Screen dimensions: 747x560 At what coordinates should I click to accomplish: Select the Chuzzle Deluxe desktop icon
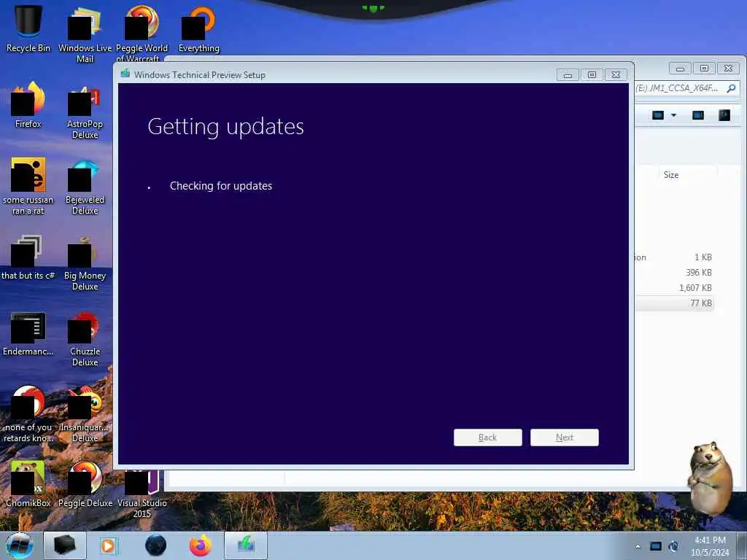pos(85,338)
